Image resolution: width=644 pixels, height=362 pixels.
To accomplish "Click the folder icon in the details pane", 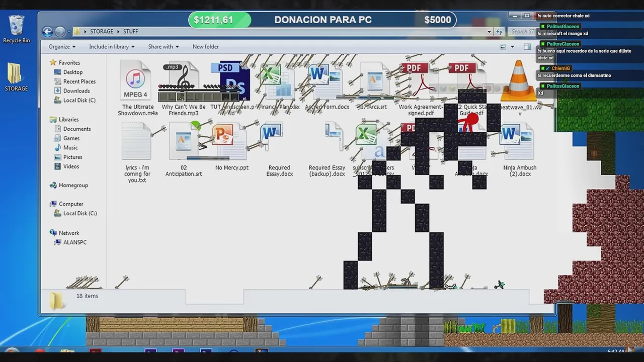I will (57, 300).
